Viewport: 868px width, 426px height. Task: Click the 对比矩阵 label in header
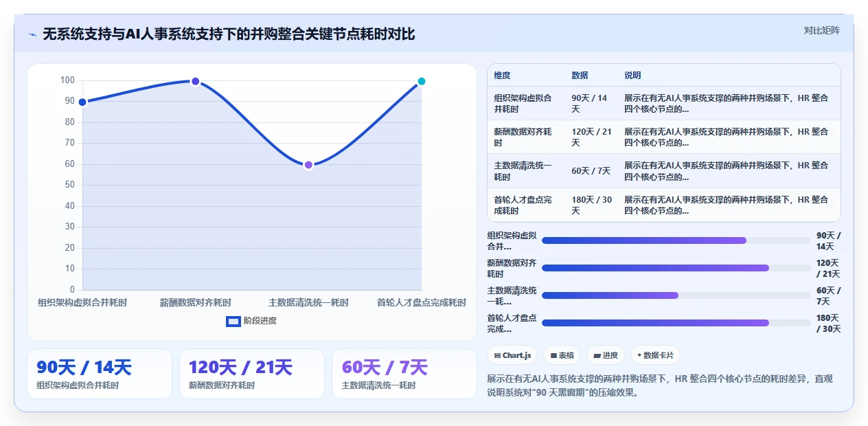pos(821,30)
